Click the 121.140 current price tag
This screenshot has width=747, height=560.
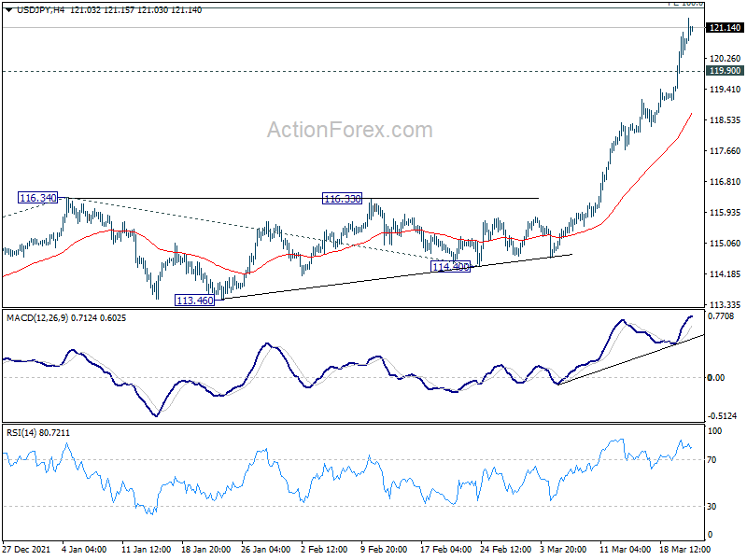coord(725,28)
